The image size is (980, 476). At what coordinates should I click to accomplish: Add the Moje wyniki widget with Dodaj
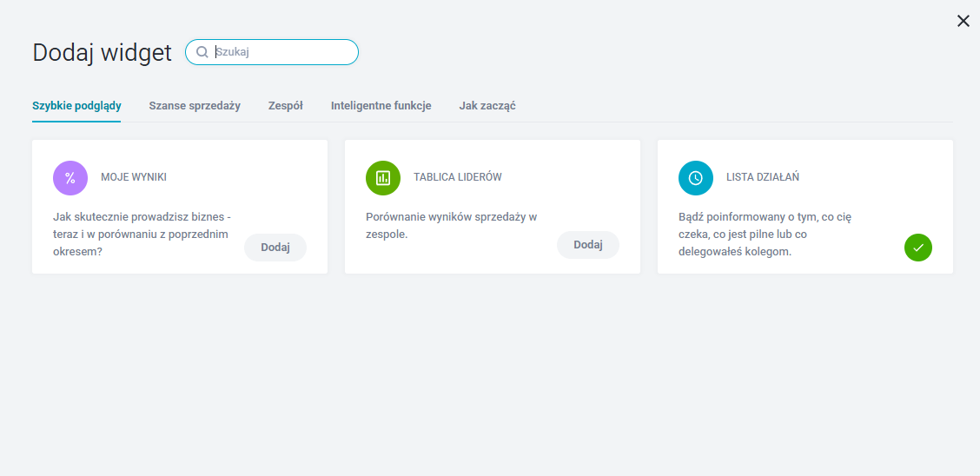point(275,248)
